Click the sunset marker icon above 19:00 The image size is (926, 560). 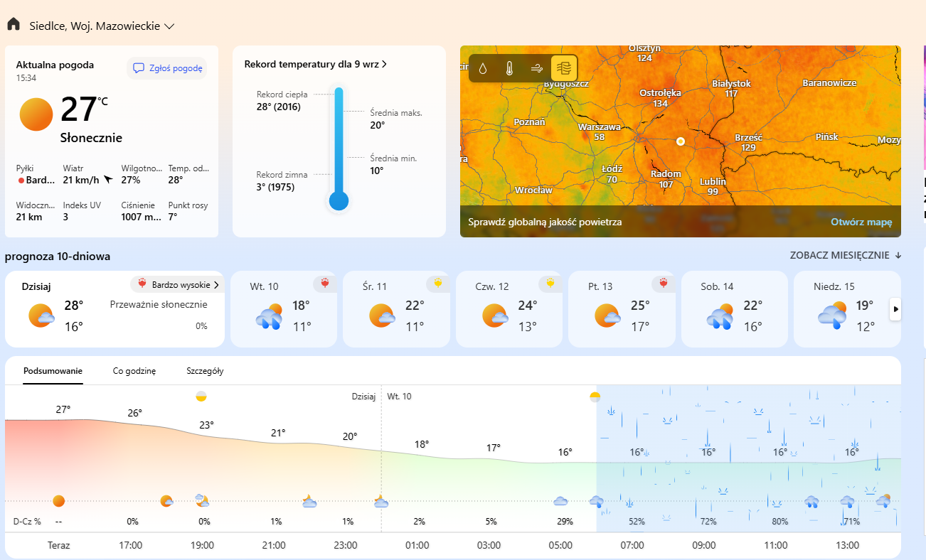201,396
